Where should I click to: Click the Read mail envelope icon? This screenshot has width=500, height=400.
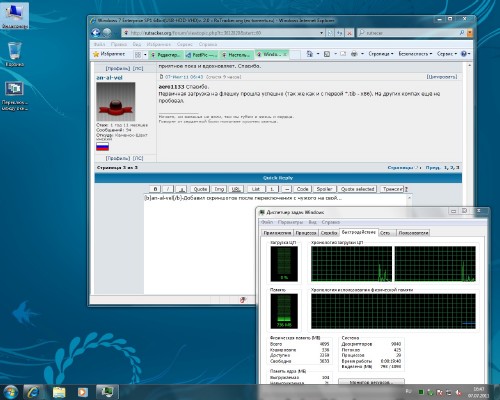[x=343, y=54]
